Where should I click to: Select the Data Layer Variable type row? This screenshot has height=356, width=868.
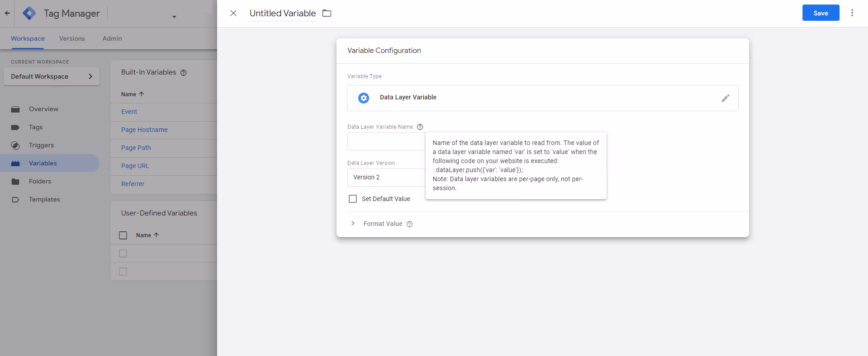click(x=543, y=98)
